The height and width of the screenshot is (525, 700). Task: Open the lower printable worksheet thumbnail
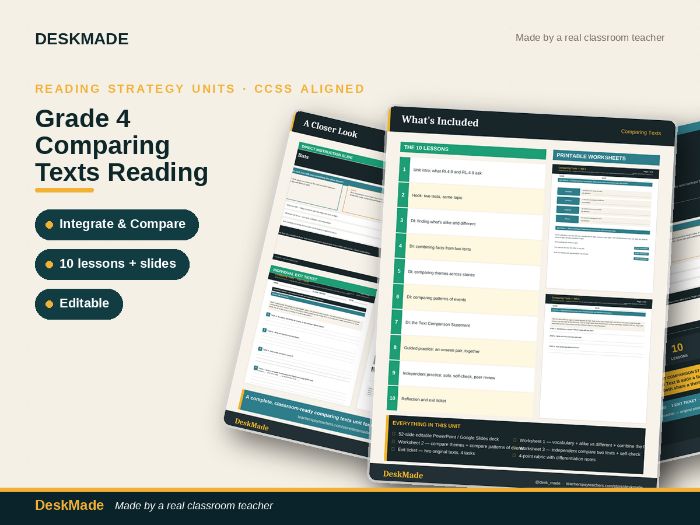tap(596, 356)
